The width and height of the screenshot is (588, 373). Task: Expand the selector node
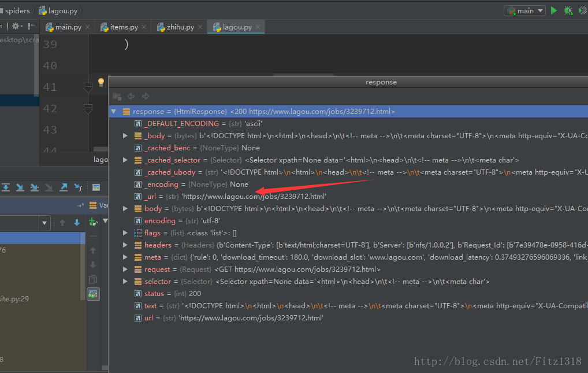click(125, 282)
